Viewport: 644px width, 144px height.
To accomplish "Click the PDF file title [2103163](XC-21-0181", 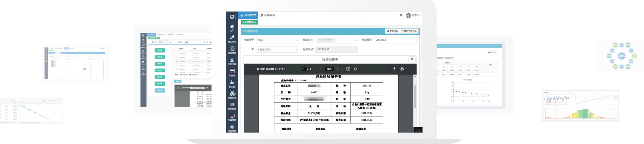I will pos(271,69).
